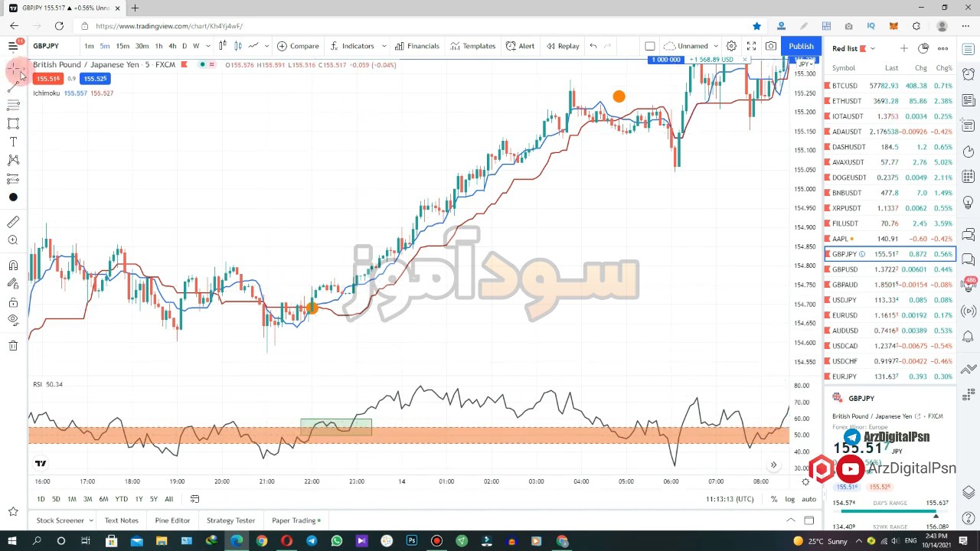This screenshot has height=551, width=980.
Task: Select the candlestick chart style icon
Action: click(223, 46)
